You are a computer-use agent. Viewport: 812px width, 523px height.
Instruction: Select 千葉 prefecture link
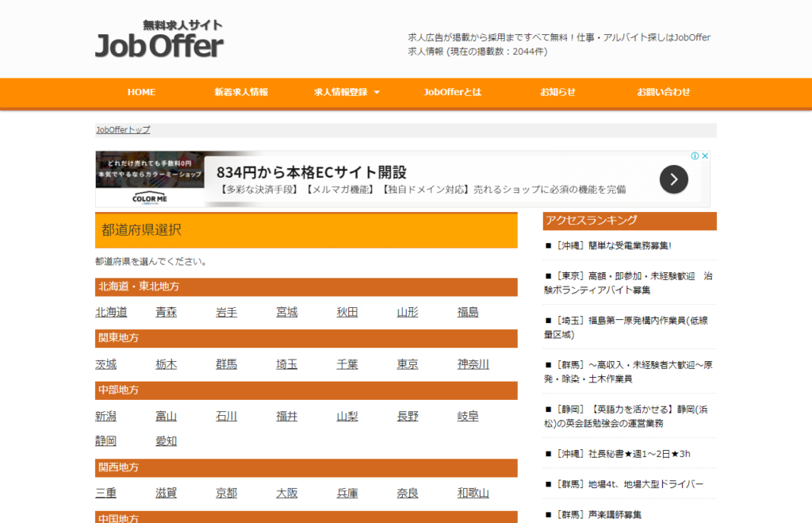(x=347, y=364)
